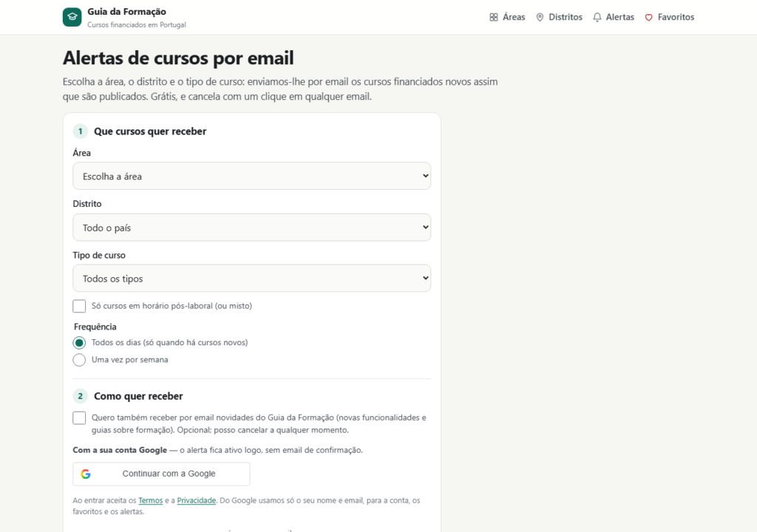Open the Favoritos page

(x=670, y=18)
